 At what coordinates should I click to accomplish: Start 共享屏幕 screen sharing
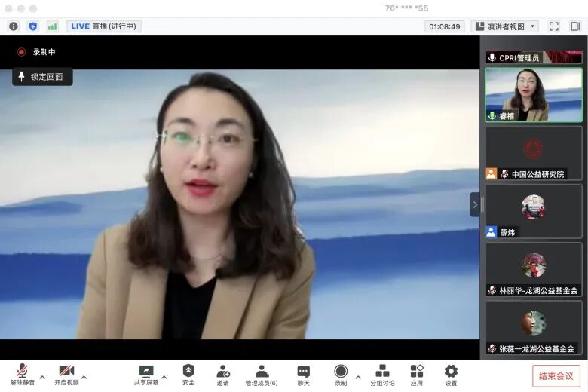coord(146,375)
